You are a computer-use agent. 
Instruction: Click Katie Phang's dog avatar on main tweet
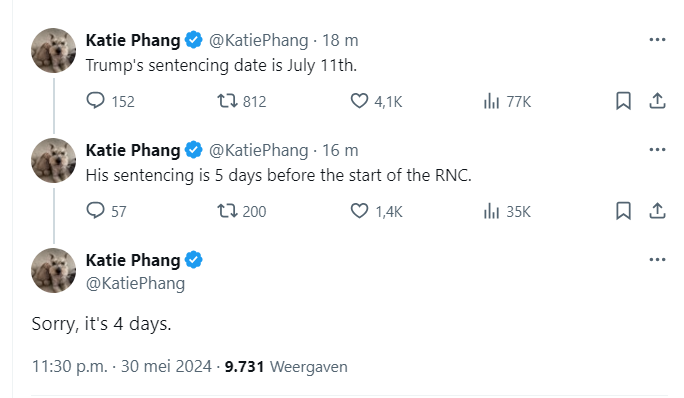54,270
